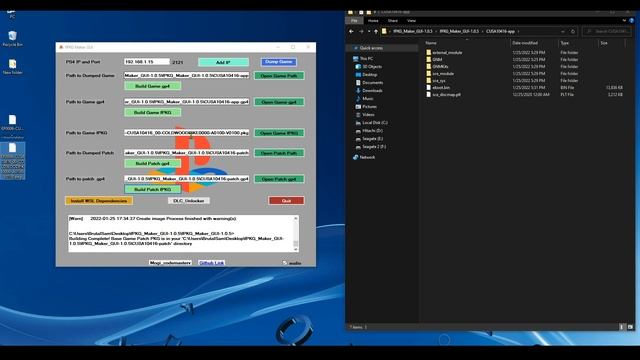Open Desktop in Explorer sidebar
640x360 pixels.
coord(367,75)
